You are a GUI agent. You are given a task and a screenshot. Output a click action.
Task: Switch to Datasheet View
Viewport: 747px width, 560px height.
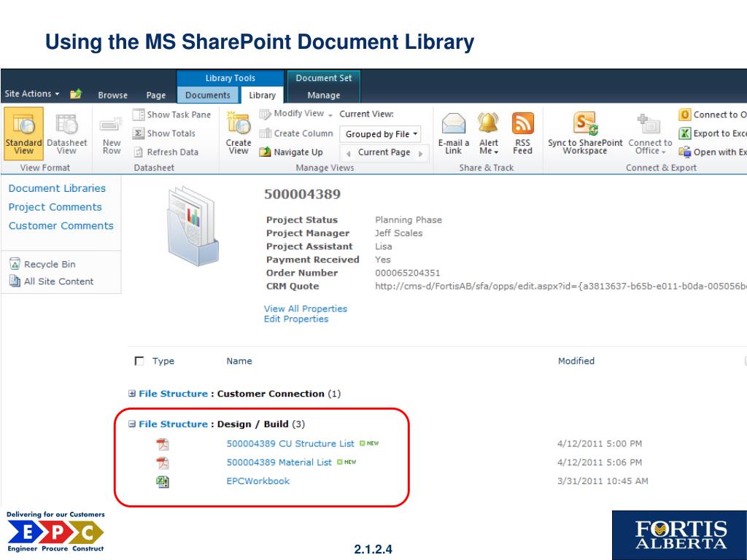(x=66, y=134)
